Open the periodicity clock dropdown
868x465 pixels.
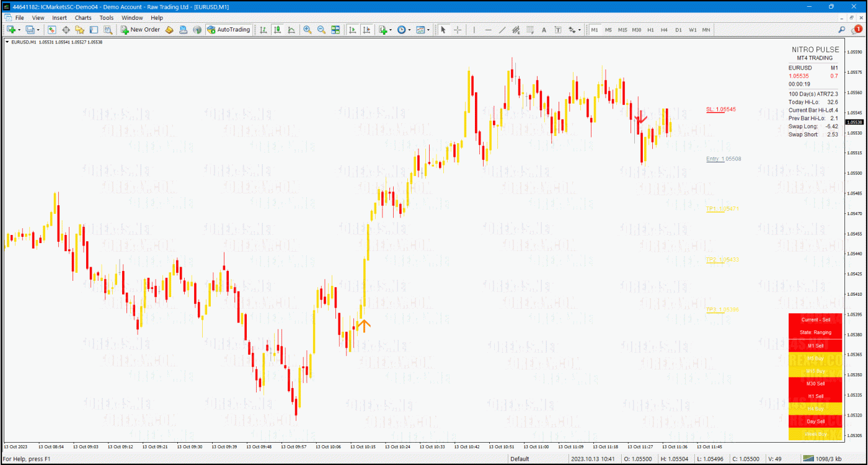(x=409, y=30)
